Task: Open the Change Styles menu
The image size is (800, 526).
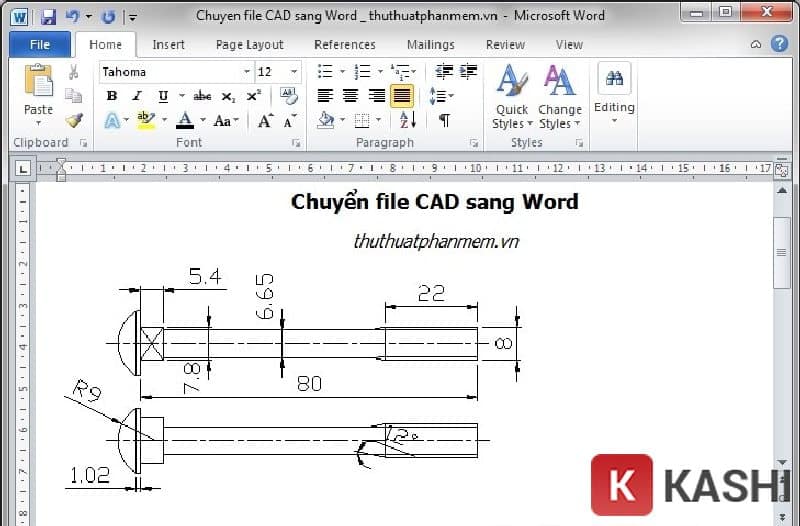Action: 560,97
